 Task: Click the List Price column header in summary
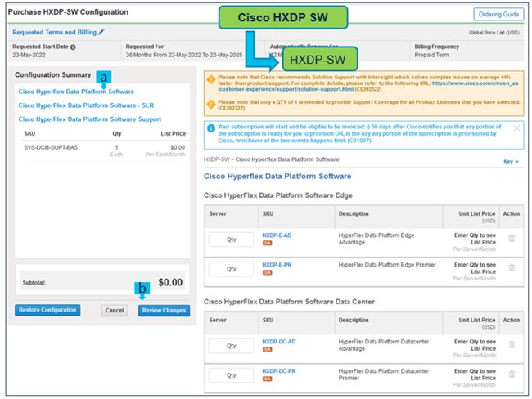pos(173,133)
